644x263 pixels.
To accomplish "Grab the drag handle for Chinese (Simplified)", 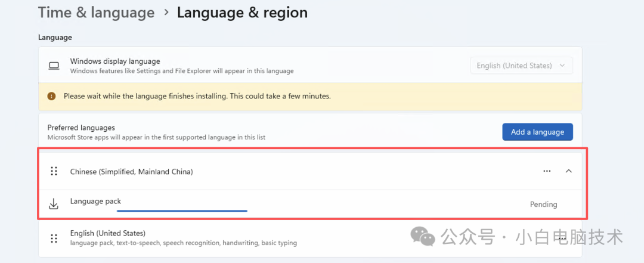I will click(x=54, y=171).
